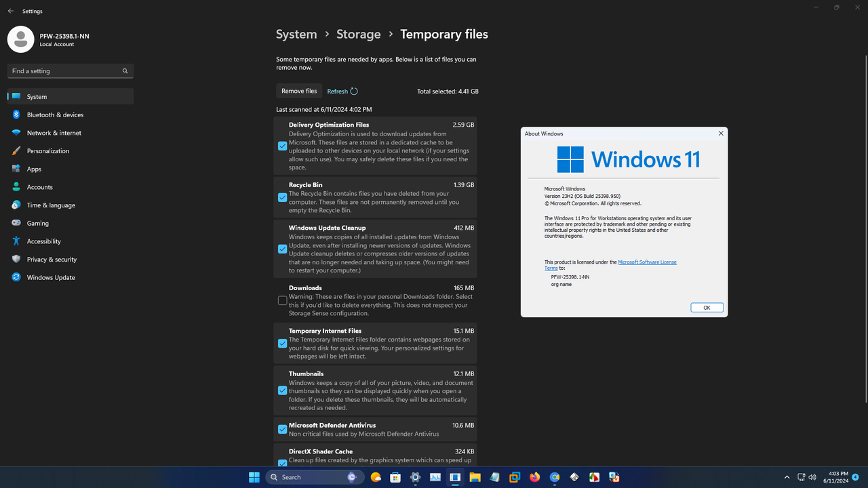This screenshot has height=488, width=868.
Task: Click the back arrow in Settings
Action: (10, 11)
